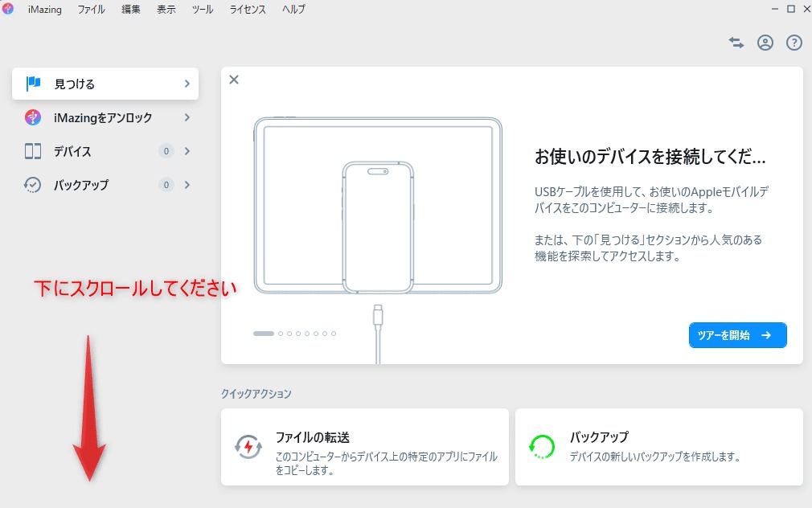Click the help question mark icon
This screenshot has height=508, width=812.
click(794, 43)
